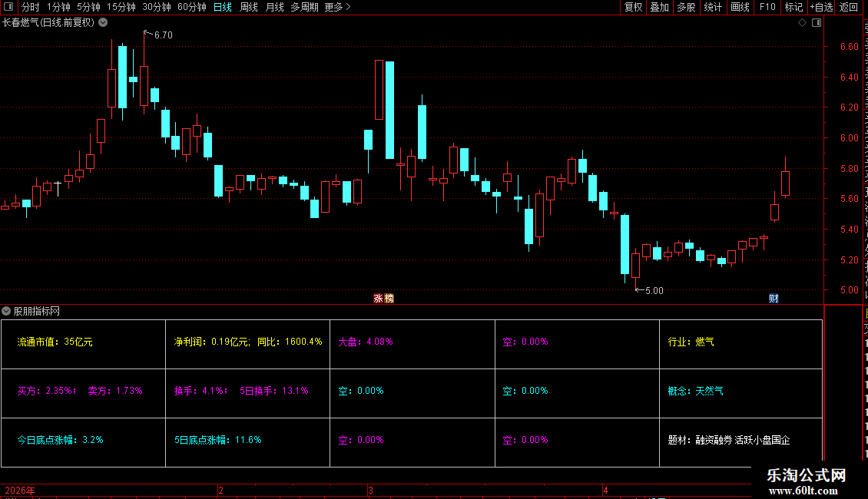This screenshot has height=499, width=868.
Task: Click the 2026年 date axis label
Action: (x=20, y=490)
